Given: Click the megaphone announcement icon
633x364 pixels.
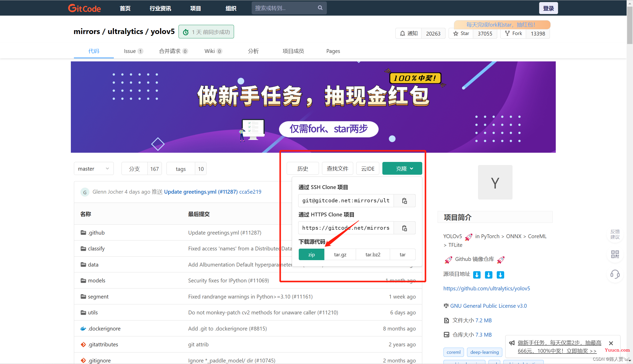Looking at the screenshot, I should (x=512, y=343).
